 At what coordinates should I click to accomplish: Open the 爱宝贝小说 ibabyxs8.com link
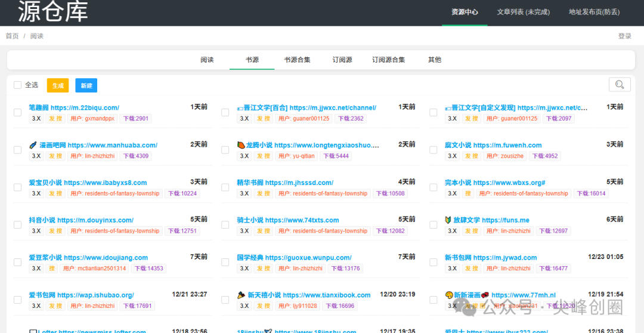pos(88,183)
